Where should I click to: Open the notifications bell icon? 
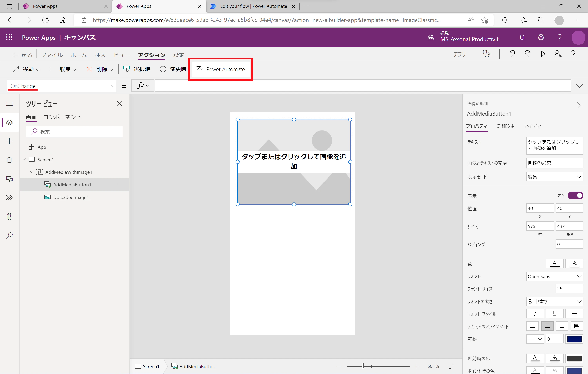[x=522, y=37]
